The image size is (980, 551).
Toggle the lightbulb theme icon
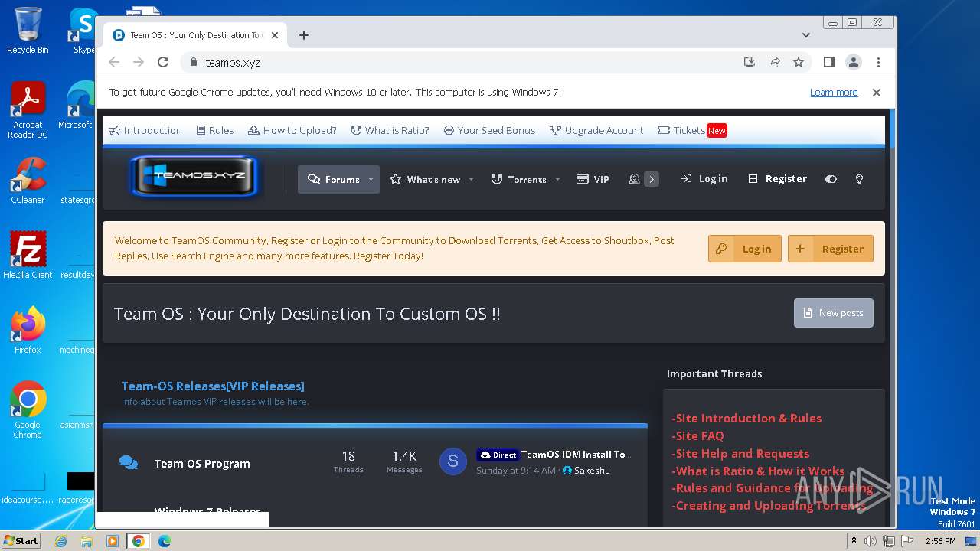click(859, 179)
